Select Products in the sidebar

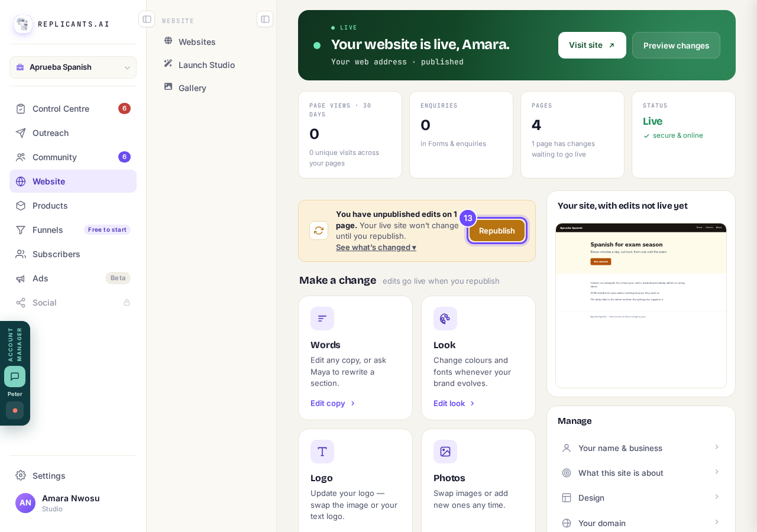pyautogui.click(x=73, y=206)
